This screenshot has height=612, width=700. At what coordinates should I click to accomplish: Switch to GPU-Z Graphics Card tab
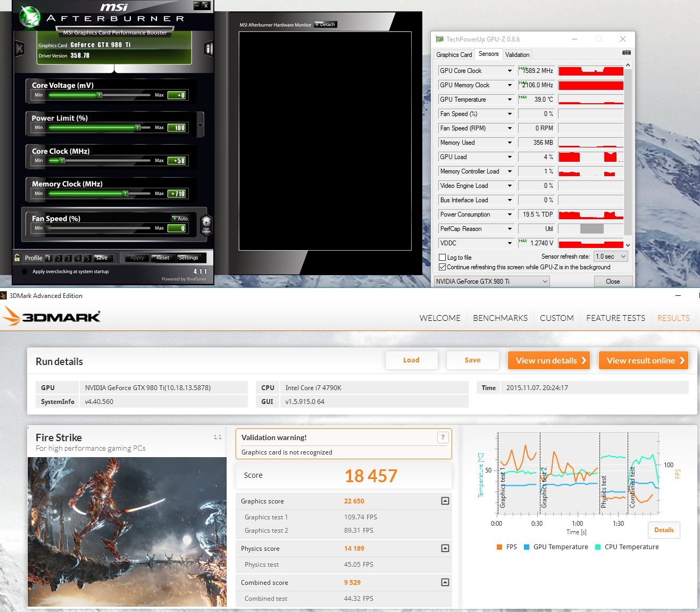[454, 55]
